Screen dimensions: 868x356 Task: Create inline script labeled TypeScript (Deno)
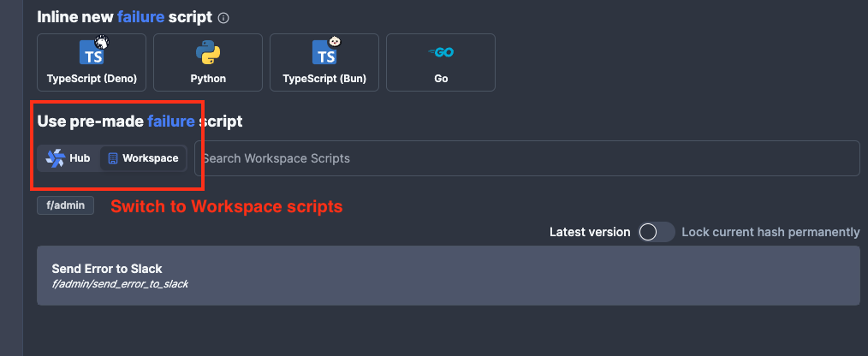(92, 79)
